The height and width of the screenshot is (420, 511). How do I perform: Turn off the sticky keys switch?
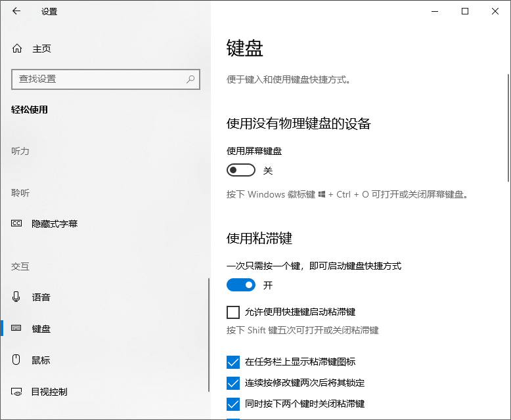click(241, 285)
